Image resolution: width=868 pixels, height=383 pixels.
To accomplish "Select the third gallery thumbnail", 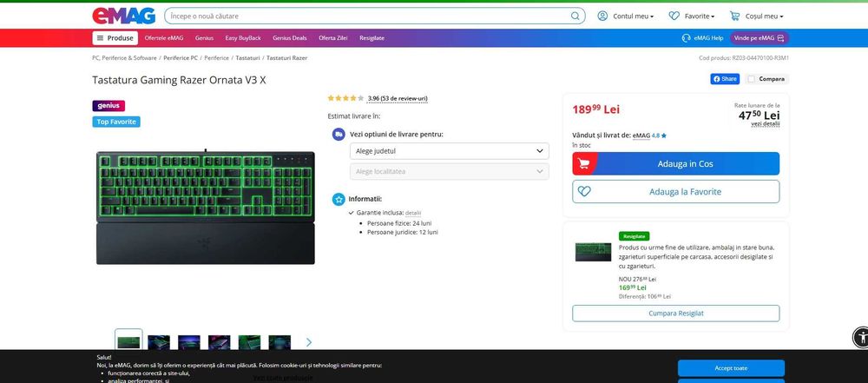I will point(189,342).
